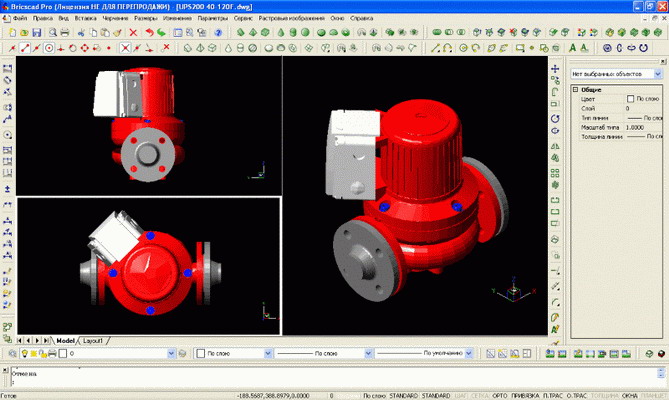Screen dimensions: 669x400
Task: Collapse the Общие properties section
Action: point(575,90)
